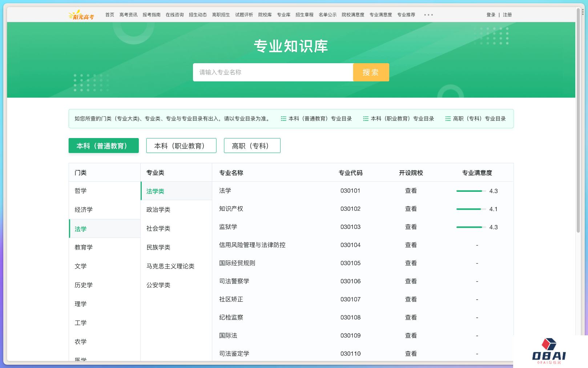Viewport: 588px width, 368px height.
Task: Click 查看 for 纪检监察
Action: click(411, 318)
